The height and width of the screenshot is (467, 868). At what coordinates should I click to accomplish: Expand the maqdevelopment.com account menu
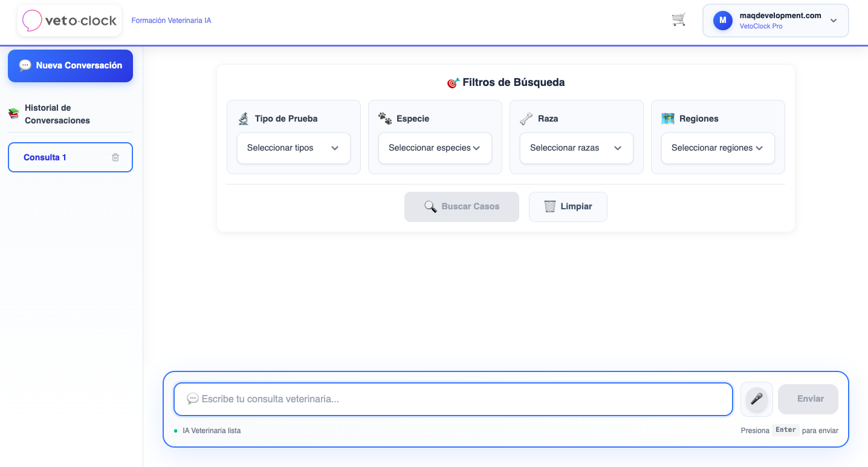pyautogui.click(x=833, y=20)
